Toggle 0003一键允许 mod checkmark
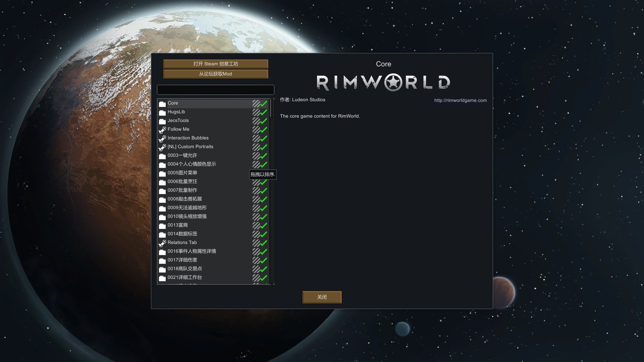644x362 pixels. point(264,156)
